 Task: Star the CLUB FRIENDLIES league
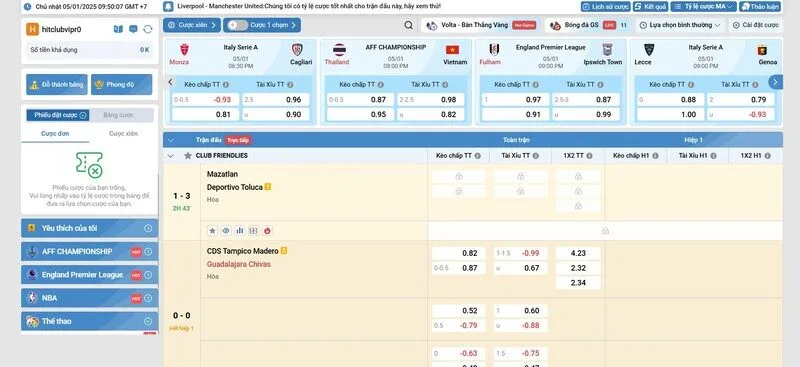[188, 156]
